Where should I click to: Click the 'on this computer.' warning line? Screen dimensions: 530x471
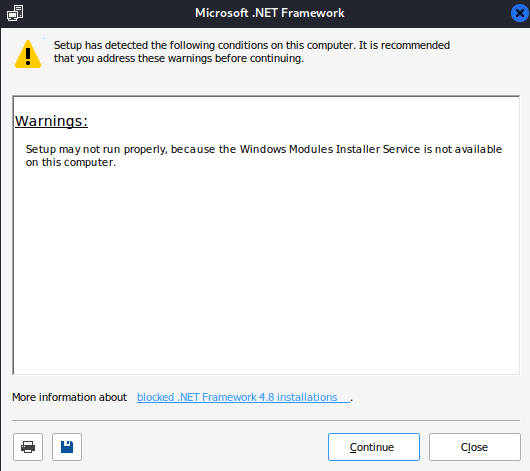pyautogui.click(x=71, y=162)
